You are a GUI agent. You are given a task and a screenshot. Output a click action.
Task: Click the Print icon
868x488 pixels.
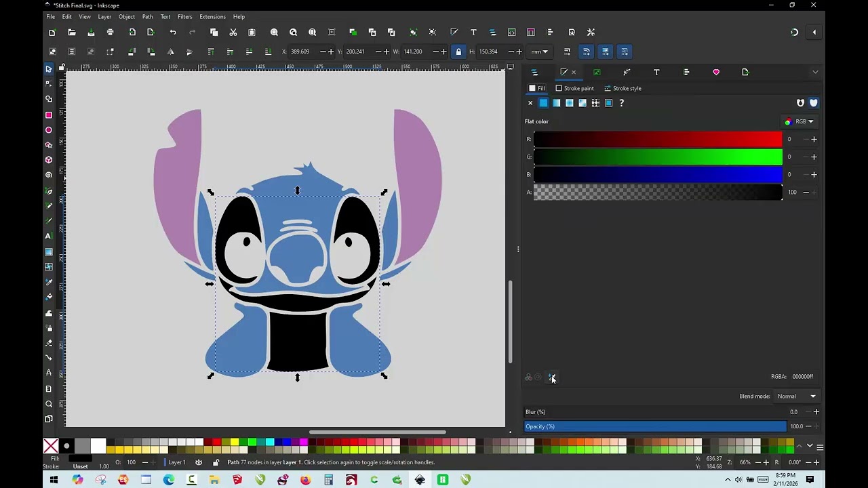point(110,33)
